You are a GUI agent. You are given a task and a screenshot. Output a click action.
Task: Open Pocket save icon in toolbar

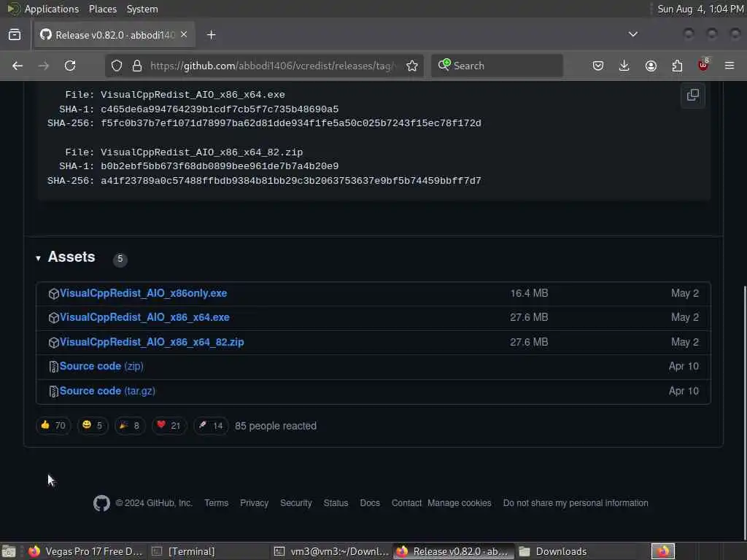(x=598, y=66)
